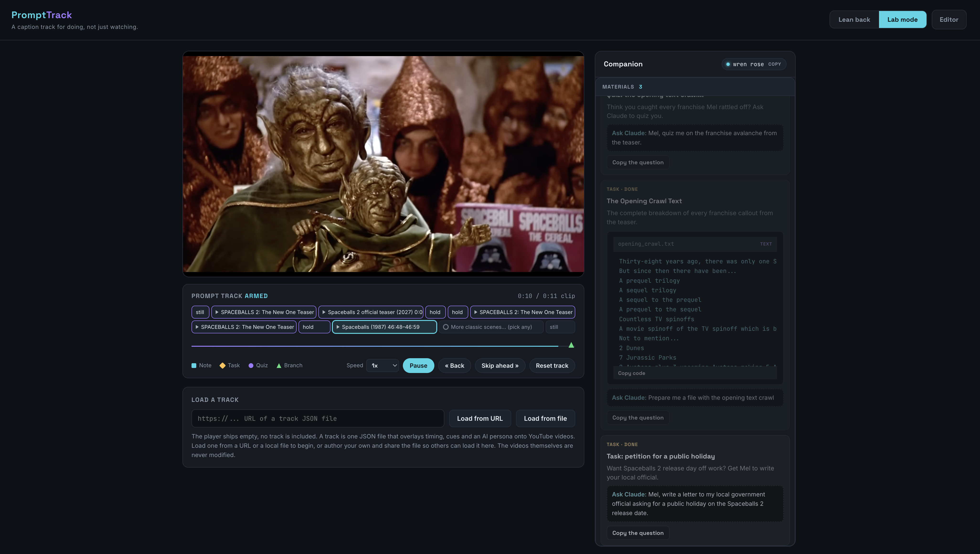Image resolution: width=980 pixels, height=554 pixels.
Task: Click the line '2 Dunes'
Action: pos(632,348)
